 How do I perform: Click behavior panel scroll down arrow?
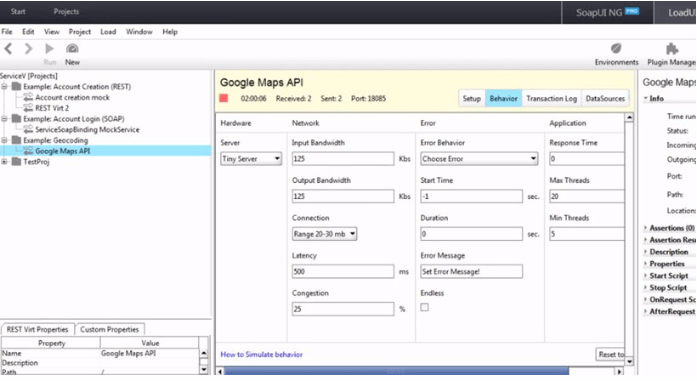(x=629, y=361)
